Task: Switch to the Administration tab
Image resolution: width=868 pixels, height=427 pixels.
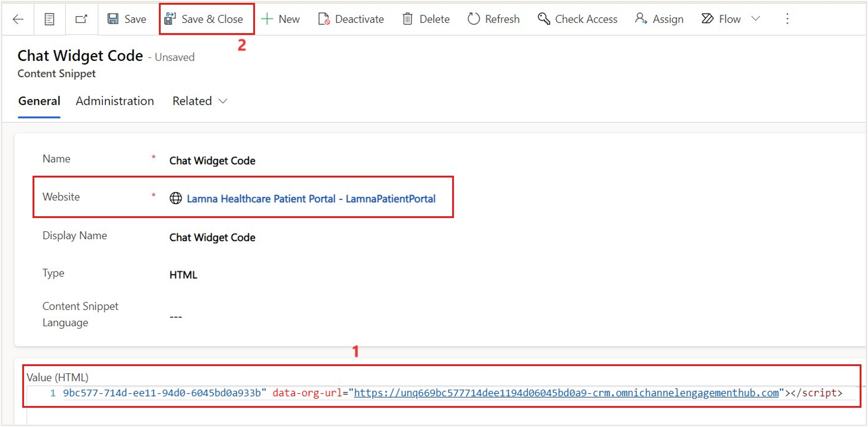Action: click(115, 101)
